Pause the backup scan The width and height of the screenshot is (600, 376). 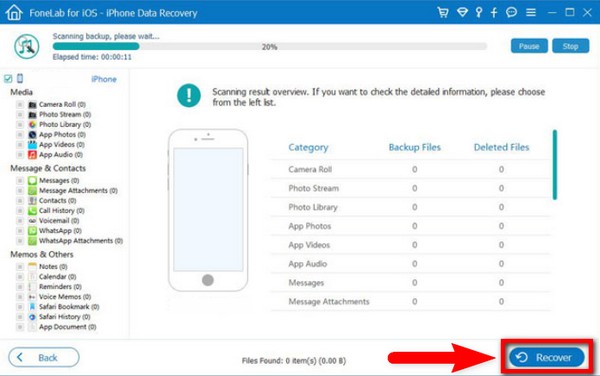pyautogui.click(x=529, y=46)
